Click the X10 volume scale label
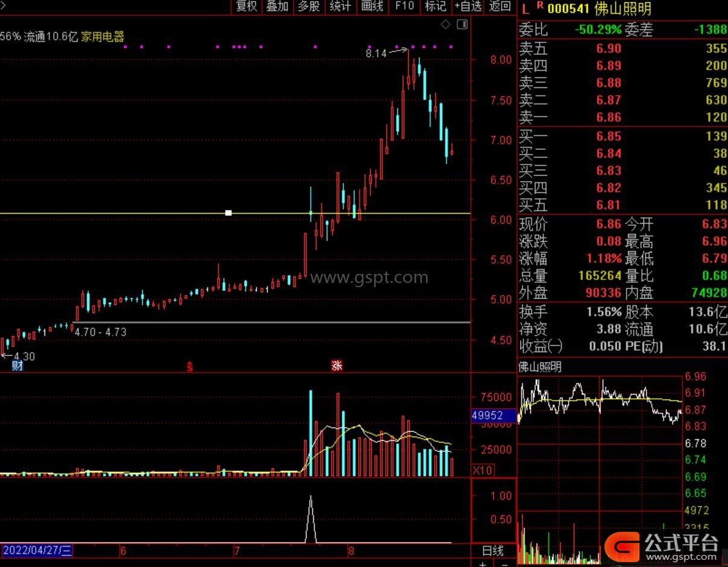The height and width of the screenshot is (567, 728). (x=482, y=470)
